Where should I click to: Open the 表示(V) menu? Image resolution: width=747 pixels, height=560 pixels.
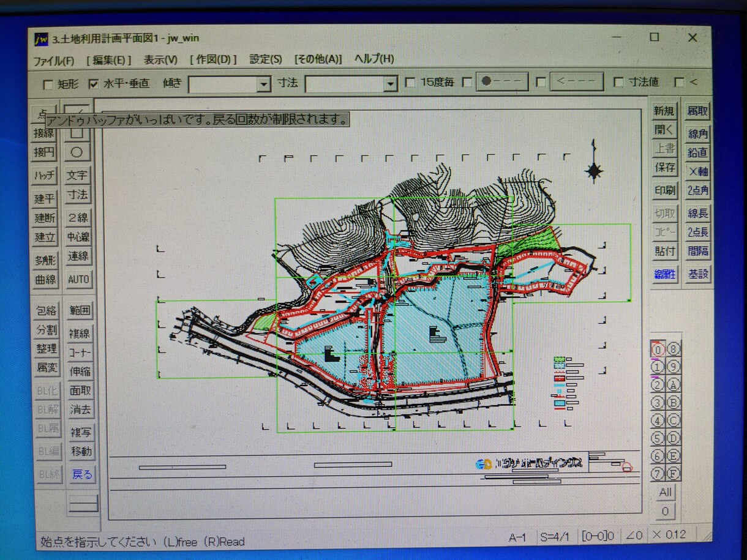click(x=161, y=60)
